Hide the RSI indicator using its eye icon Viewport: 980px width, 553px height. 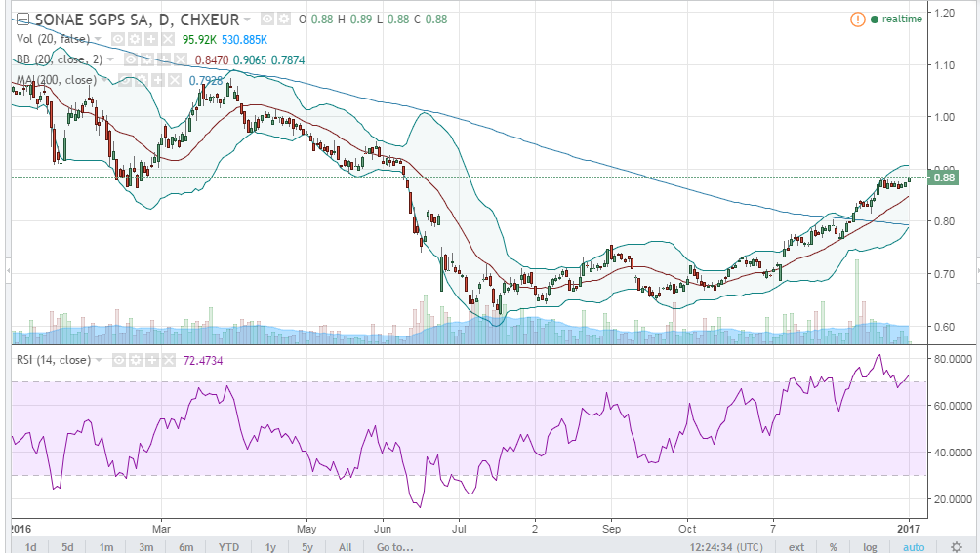(x=119, y=360)
